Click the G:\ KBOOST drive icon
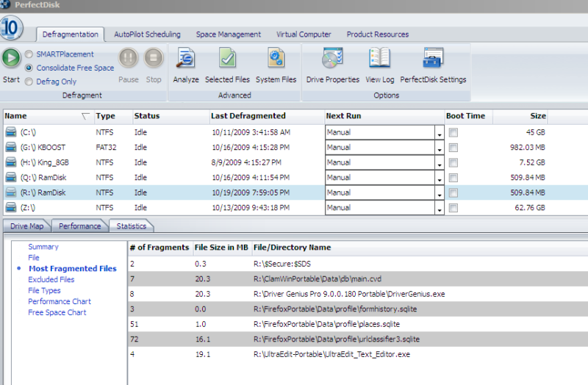The height and width of the screenshot is (385, 588). [11, 147]
